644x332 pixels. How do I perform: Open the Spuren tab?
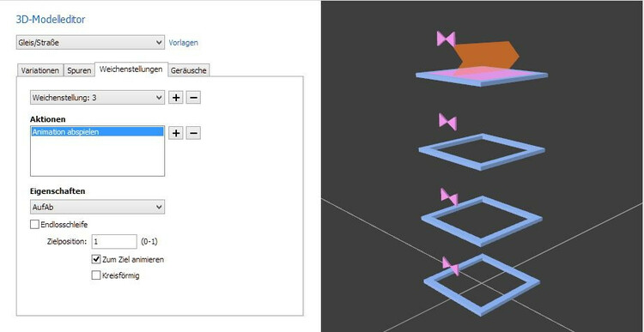[x=79, y=70]
